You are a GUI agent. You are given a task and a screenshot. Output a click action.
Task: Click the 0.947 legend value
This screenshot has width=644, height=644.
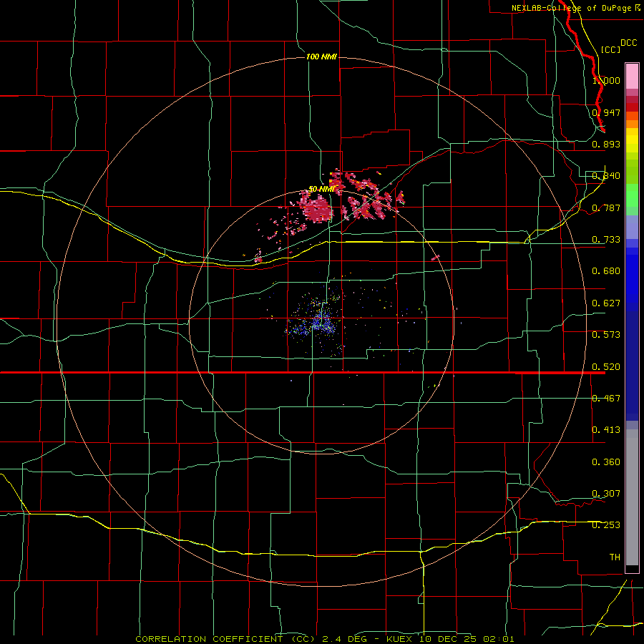tap(606, 112)
